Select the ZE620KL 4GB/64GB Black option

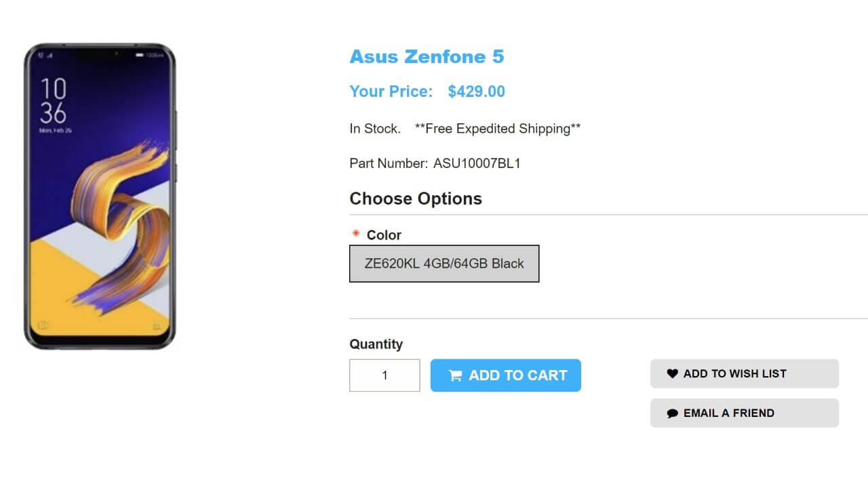click(444, 264)
